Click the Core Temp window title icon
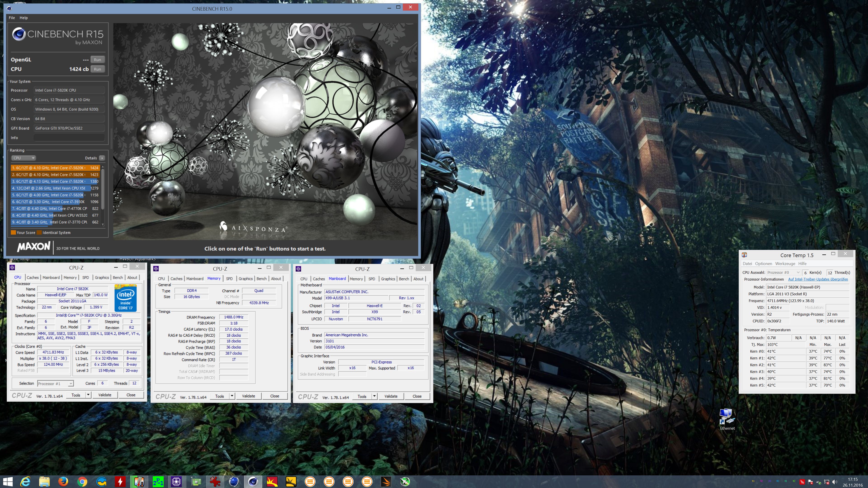The image size is (868, 488). coord(744,255)
